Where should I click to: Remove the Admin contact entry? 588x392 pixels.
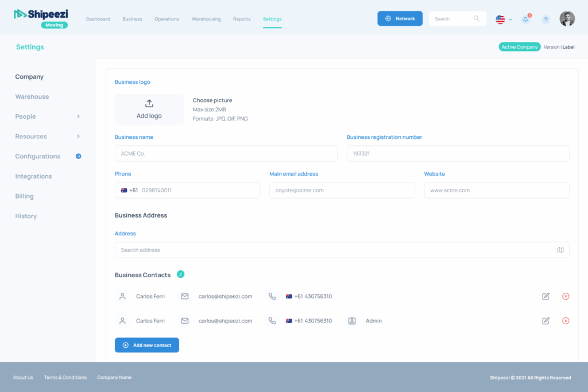click(x=566, y=321)
